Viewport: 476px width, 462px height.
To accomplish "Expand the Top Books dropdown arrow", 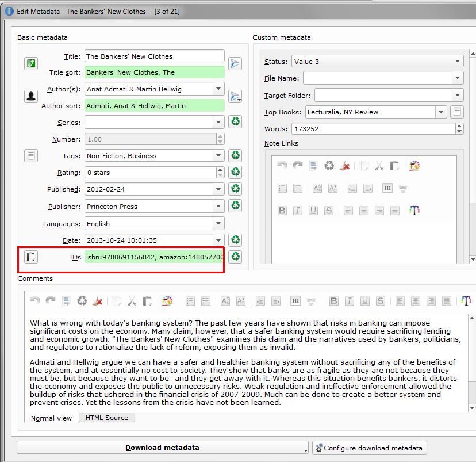I will coord(441,112).
